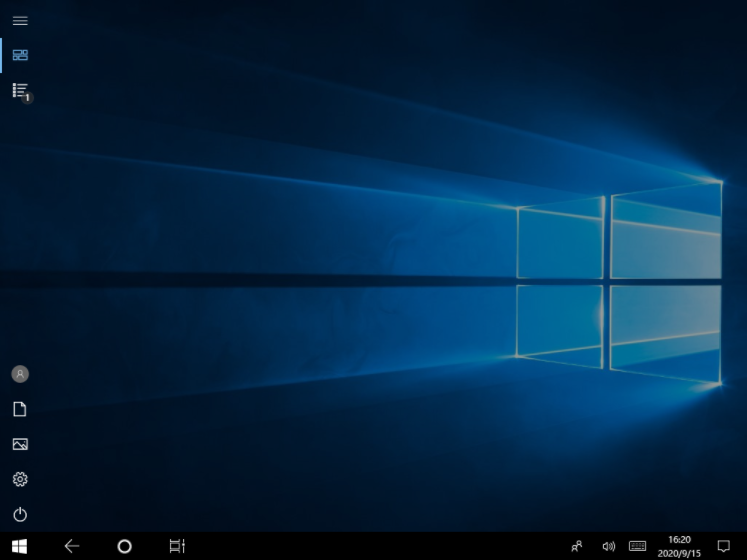Open Settings via the gear icon
The image size is (747, 560).
point(20,479)
